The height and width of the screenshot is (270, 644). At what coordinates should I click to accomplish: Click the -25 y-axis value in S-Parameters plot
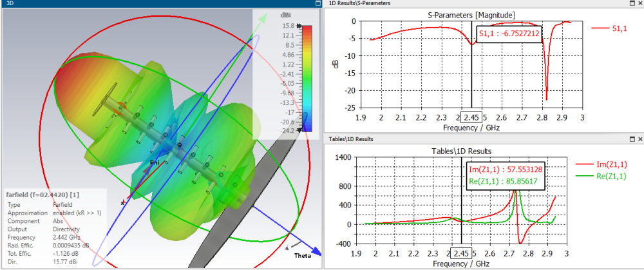(351, 108)
